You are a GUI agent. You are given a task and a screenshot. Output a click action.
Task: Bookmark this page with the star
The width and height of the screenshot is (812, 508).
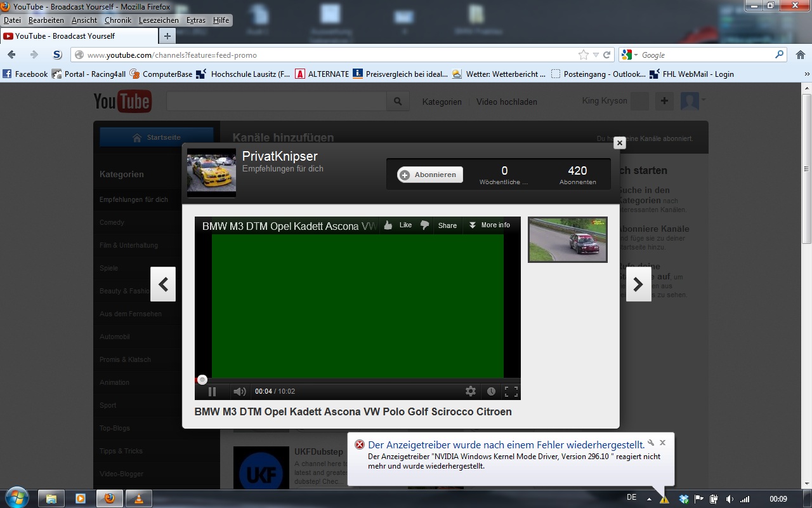coord(584,55)
